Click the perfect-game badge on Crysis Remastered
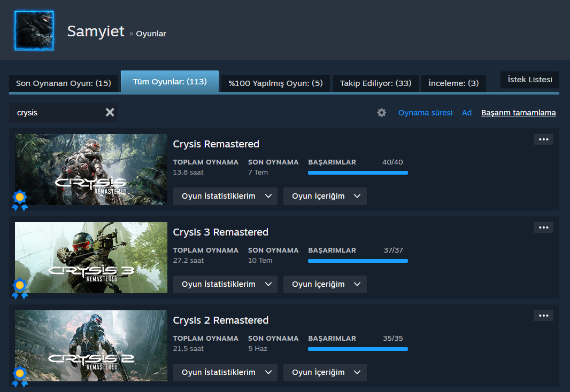The width and height of the screenshot is (570, 392). pos(20,200)
